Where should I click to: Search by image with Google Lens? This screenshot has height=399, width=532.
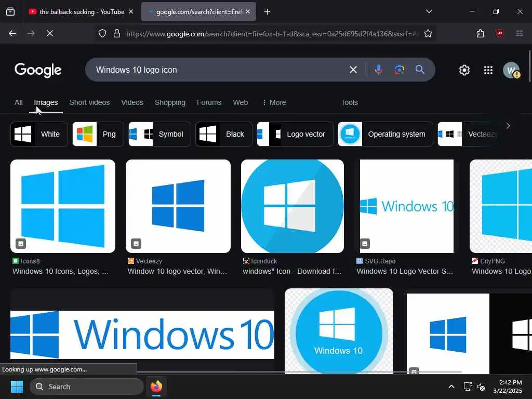point(400,70)
